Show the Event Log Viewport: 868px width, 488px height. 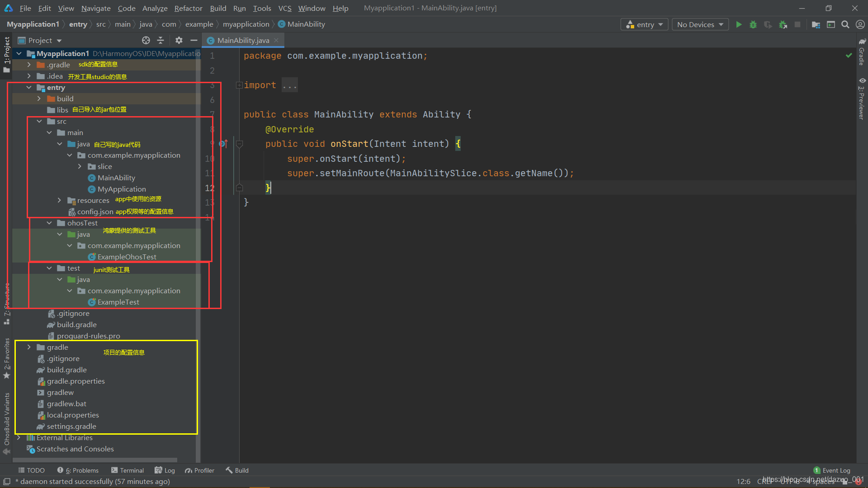832,470
